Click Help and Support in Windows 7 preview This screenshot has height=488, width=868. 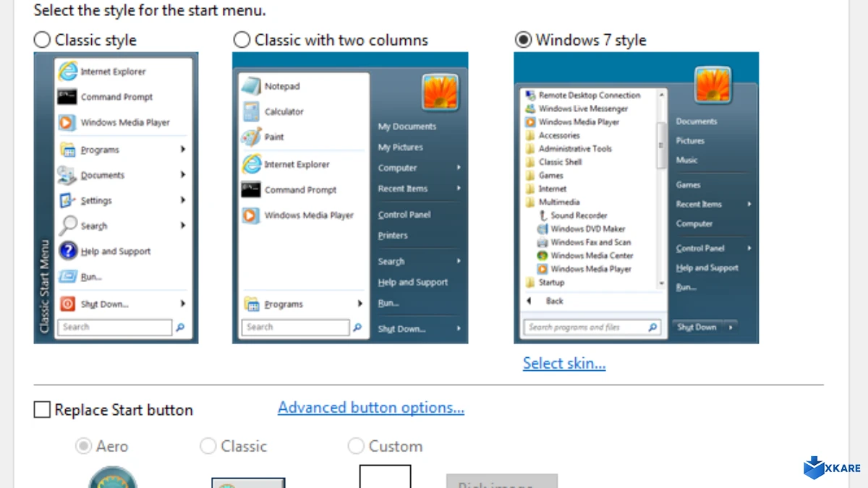coord(707,267)
